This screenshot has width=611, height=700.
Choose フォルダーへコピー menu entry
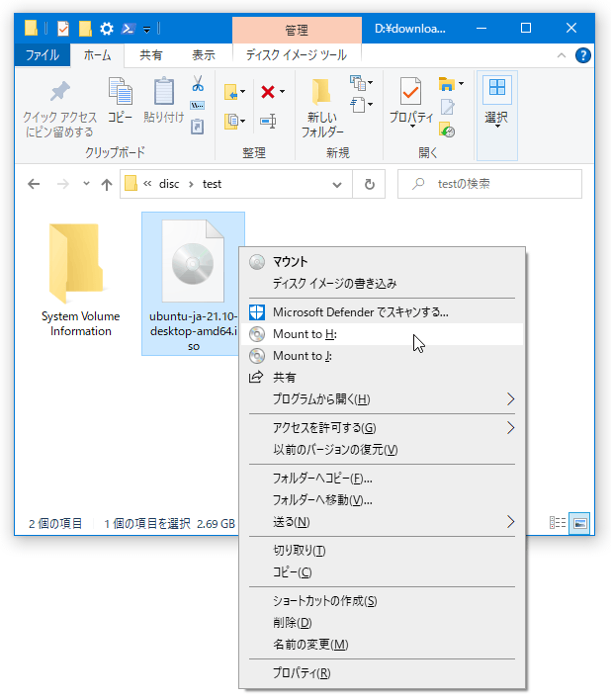click(x=382, y=479)
